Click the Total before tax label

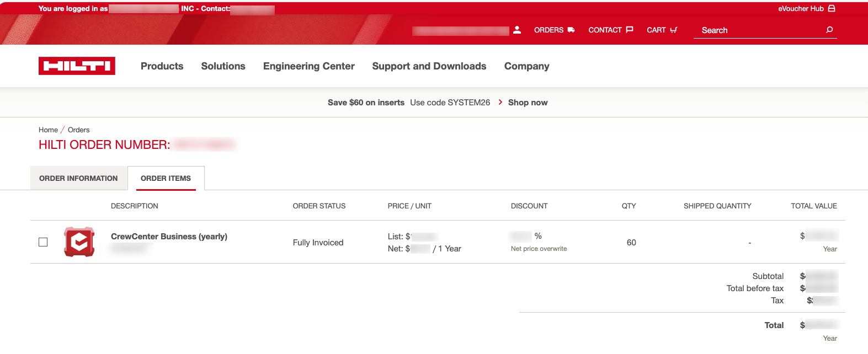(755, 288)
